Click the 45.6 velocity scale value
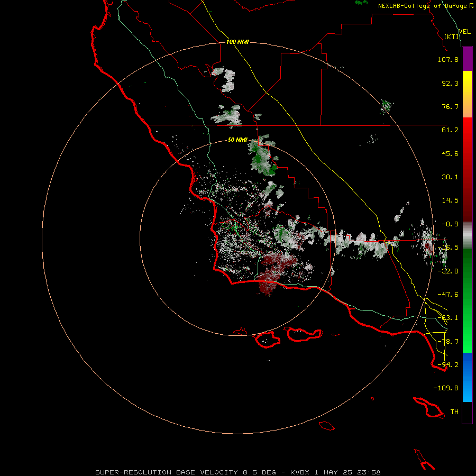This screenshot has width=476, height=476. click(x=450, y=153)
